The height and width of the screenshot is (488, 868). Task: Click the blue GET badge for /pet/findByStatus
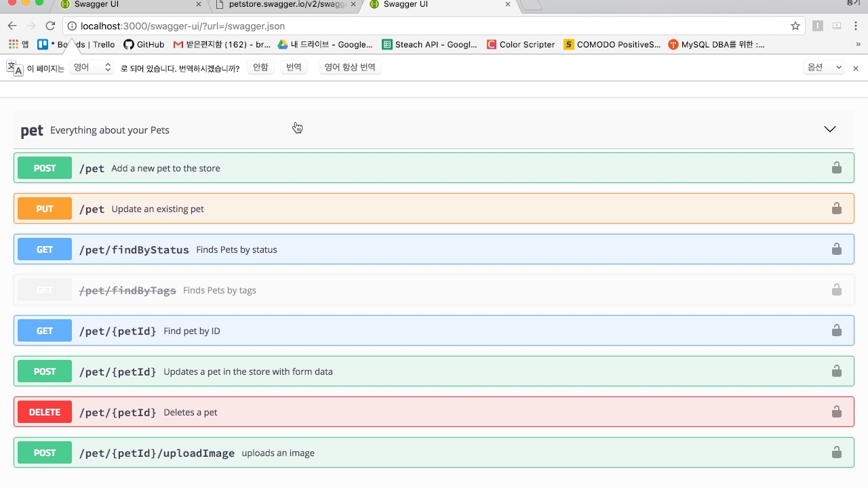[45, 249]
